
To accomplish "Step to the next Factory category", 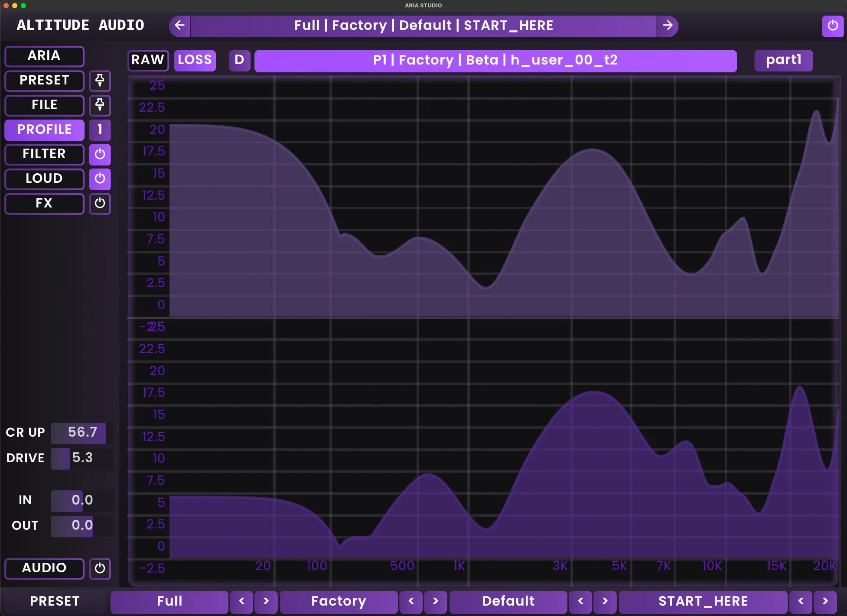I will 436,601.
